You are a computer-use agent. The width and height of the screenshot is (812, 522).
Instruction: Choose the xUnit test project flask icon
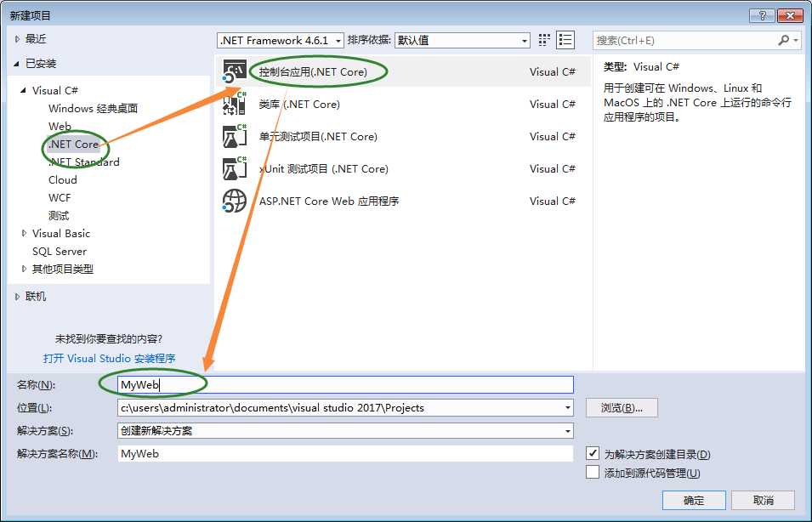pos(234,168)
